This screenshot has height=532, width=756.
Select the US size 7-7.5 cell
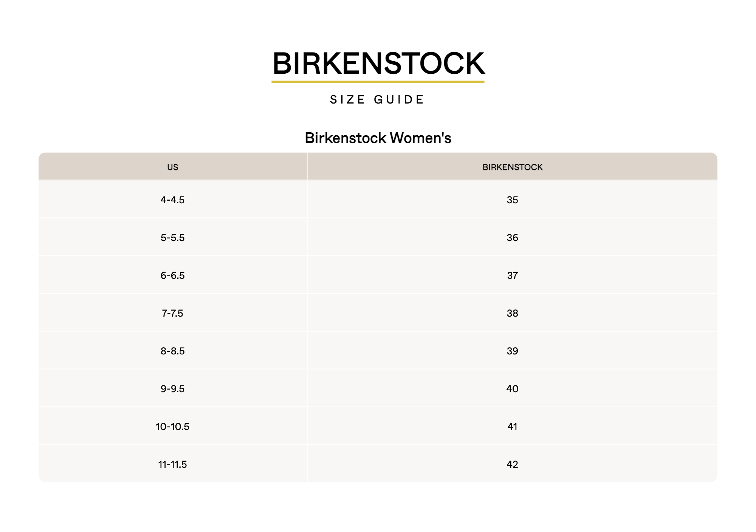(x=173, y=312)
